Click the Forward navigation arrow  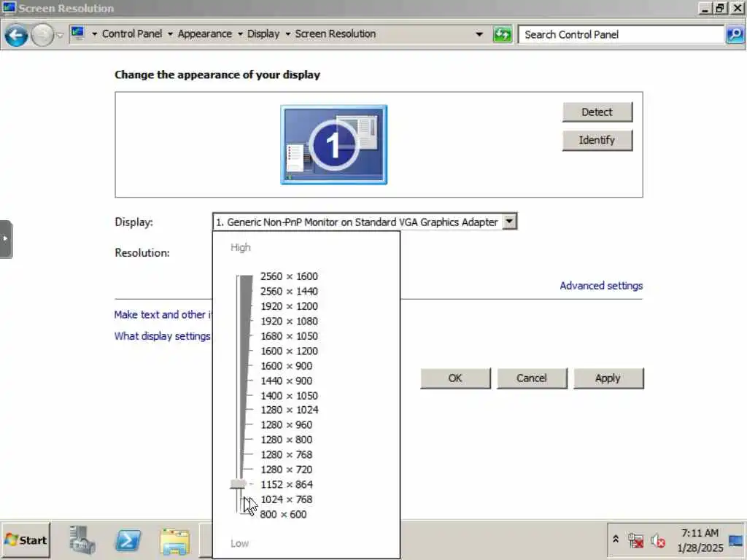(42, 35)
